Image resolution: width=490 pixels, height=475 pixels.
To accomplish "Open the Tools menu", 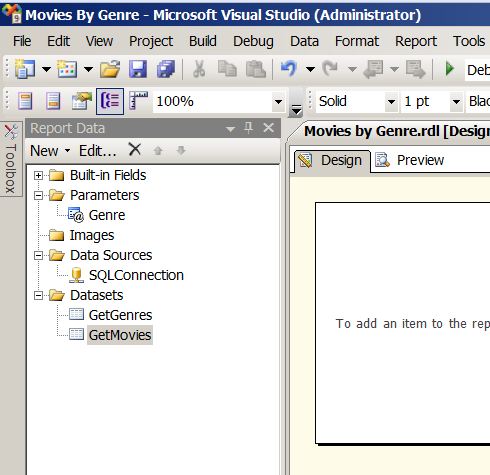I will click(x=469, y=41).
